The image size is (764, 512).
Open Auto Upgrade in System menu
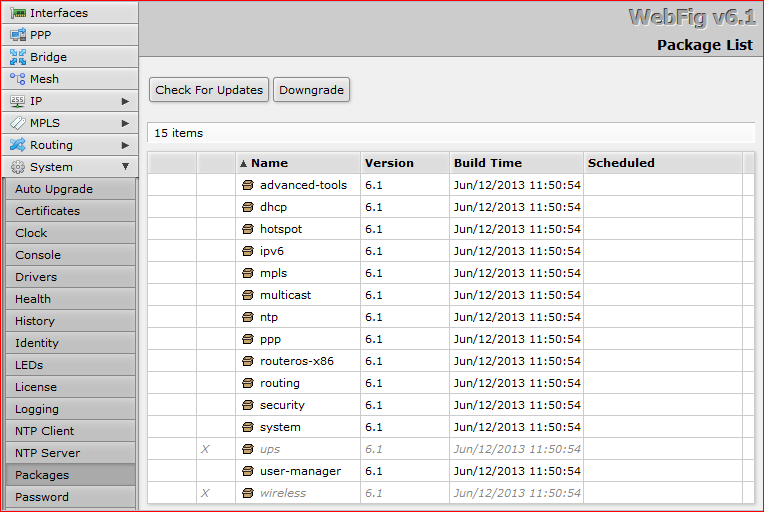tap(71, 189)
